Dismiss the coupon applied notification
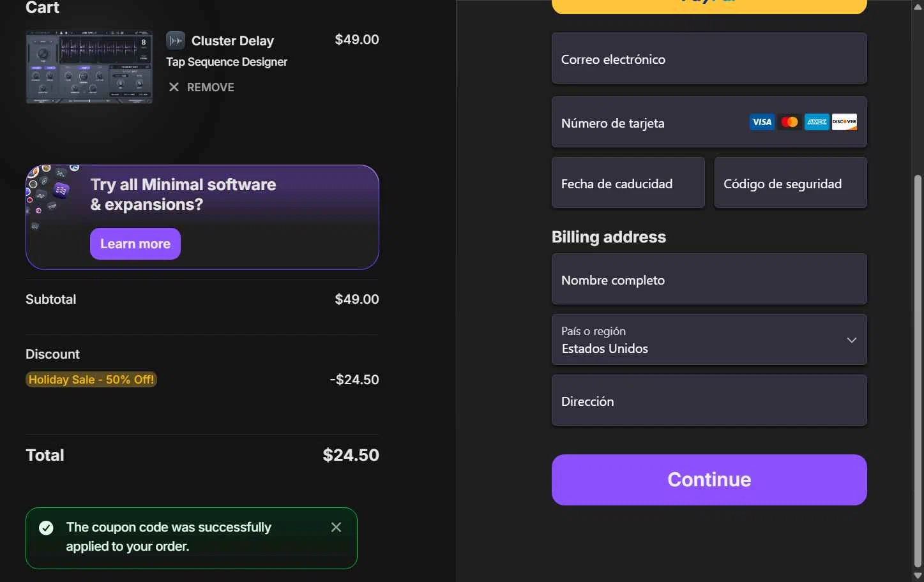Image resolution: width=924 pixels, height=582 pixels. 337,527
